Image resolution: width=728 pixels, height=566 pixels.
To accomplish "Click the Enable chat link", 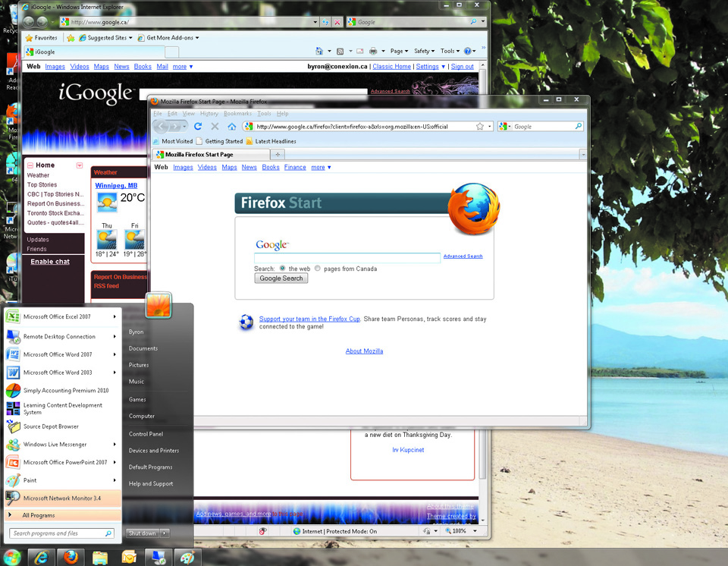I will (50, 262).
